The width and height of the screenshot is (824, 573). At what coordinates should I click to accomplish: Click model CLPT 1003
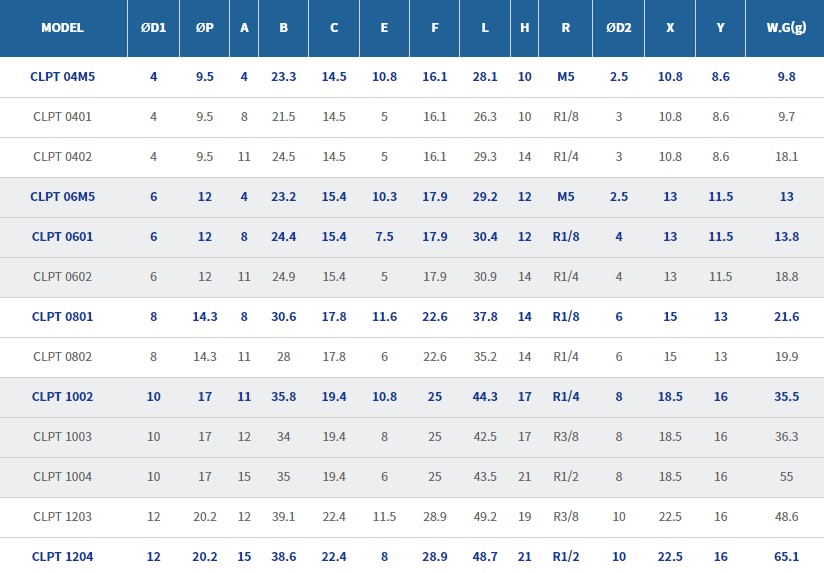[62, 437]
